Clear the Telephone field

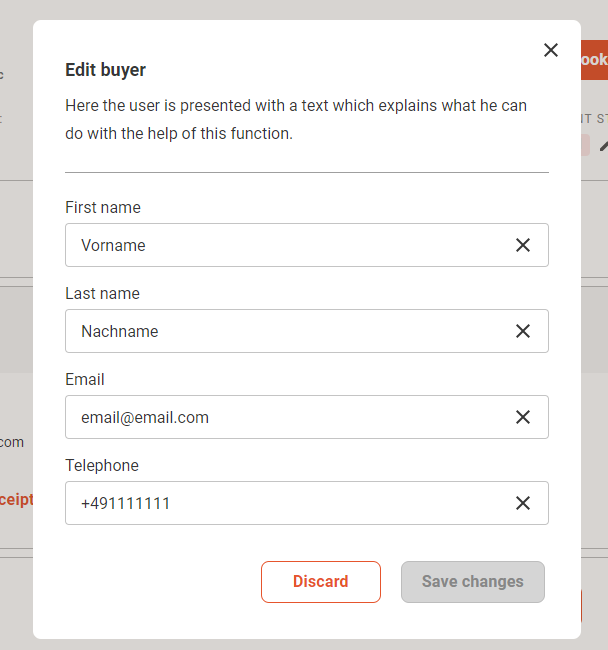tap(523, 503)
